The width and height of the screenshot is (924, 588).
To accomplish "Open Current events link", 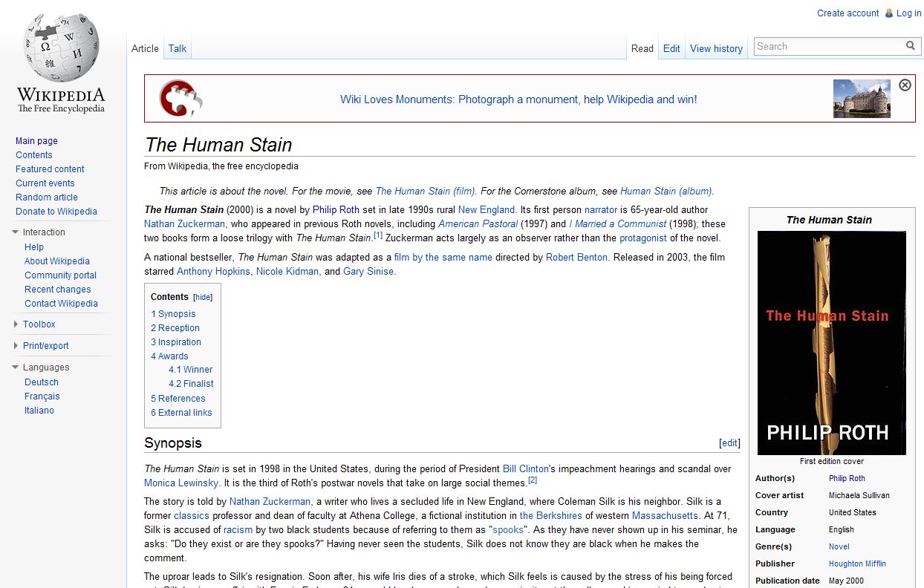I will [45, 183].
